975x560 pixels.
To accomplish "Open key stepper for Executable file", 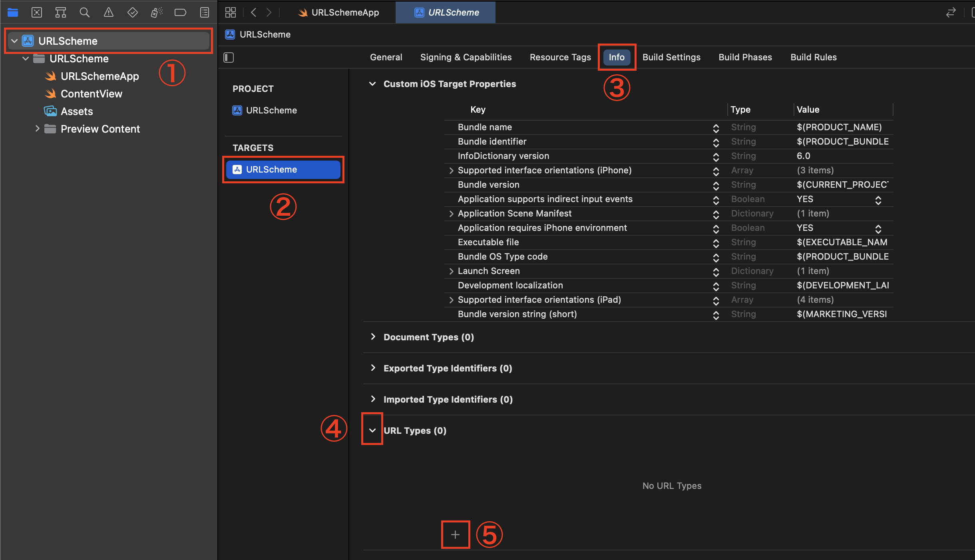I will click(716, 243).
